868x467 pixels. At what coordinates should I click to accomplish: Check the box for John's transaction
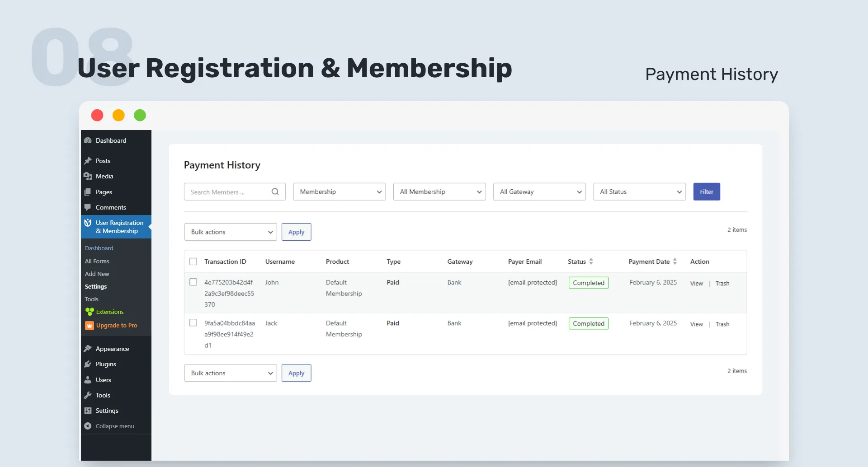(193, 282)
